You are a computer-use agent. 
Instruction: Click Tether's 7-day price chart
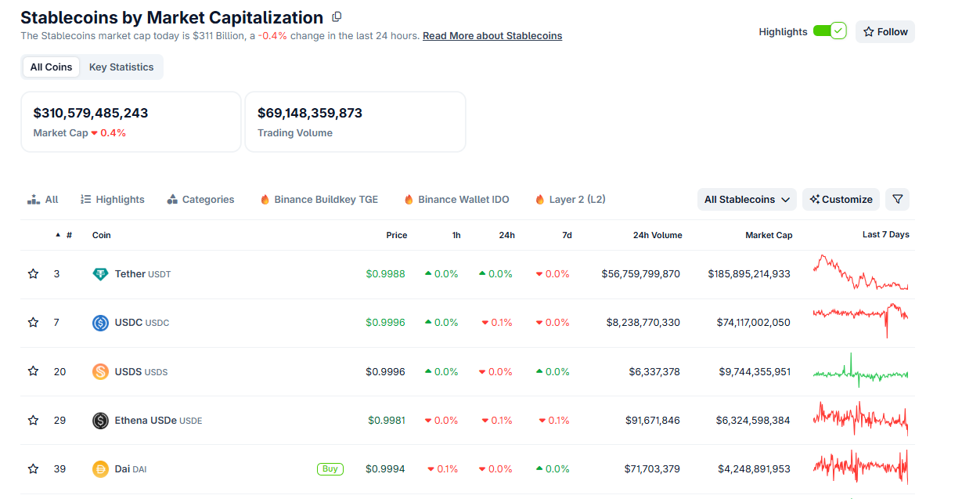(860, 273)
